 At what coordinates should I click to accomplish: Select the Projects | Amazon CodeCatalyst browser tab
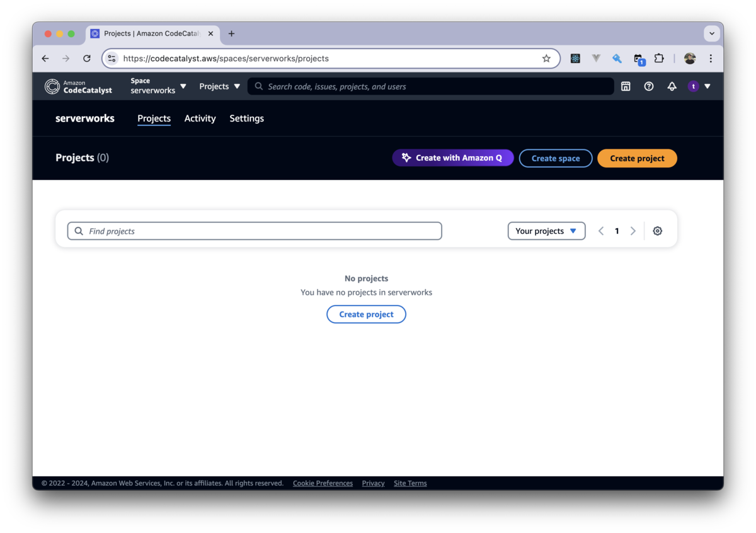[x=153, y=33]
